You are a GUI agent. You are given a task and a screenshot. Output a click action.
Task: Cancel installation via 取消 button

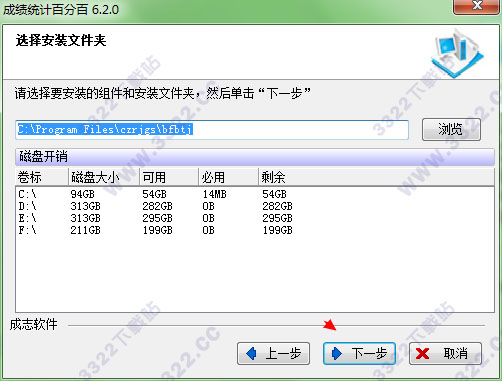click(445, 353)
